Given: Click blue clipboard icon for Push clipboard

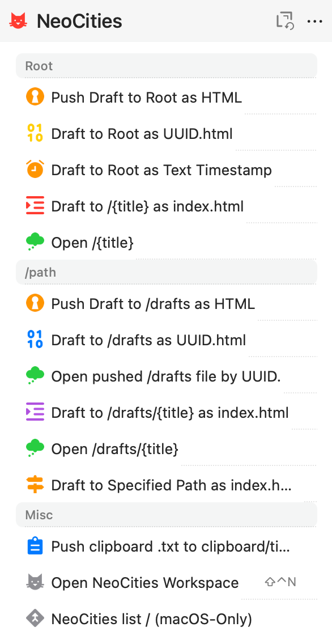Looking at the screenshot, I should [35, 546].
